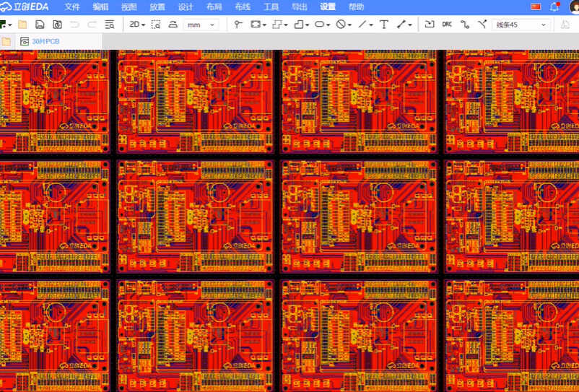Click the open folder toolbar icon
This screenshot has height=392, width=579.
tap(22, 25)
